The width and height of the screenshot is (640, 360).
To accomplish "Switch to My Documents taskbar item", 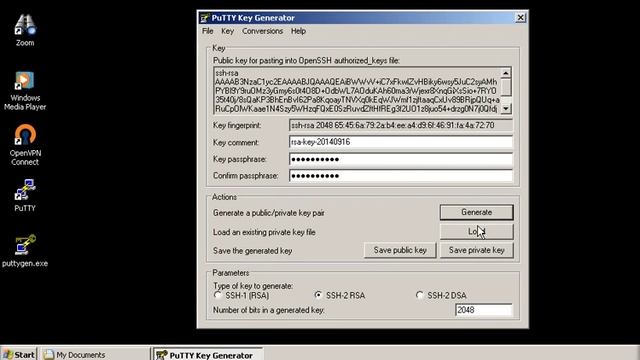I will (x=96, y=354).
